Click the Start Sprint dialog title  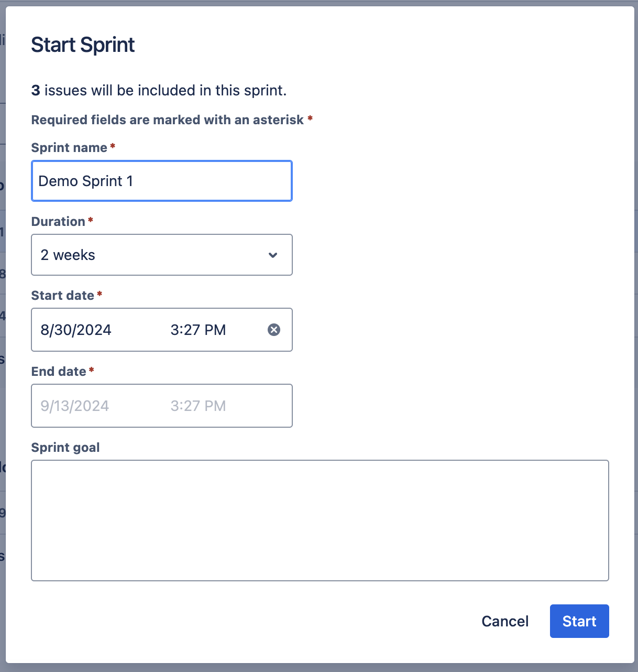82,45
